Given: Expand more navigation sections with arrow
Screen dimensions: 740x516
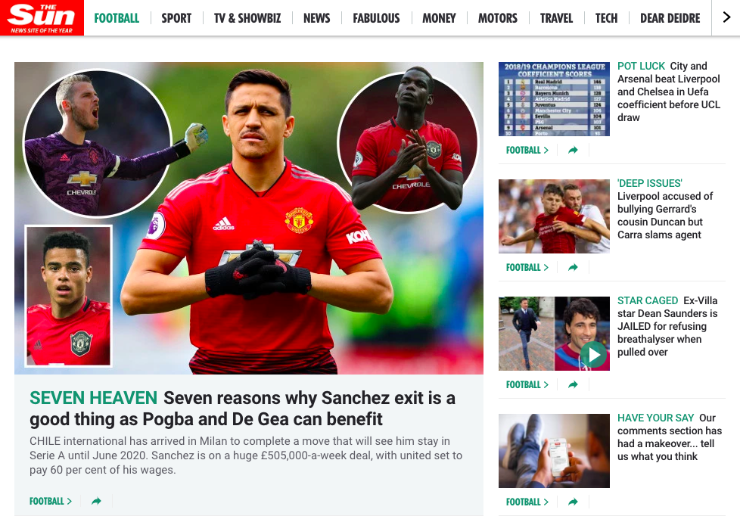Looking at the screenshot, I should click(x=726, y=17).
